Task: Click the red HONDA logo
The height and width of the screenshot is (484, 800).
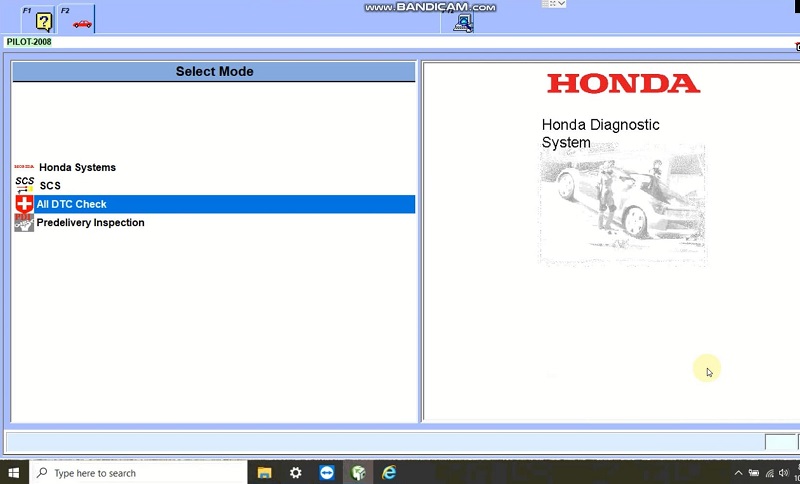Action: (x=623, y=84)
